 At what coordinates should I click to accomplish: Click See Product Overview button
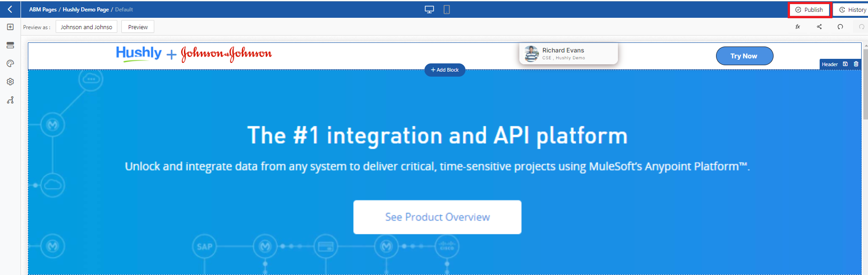click(x=437, y=217)
